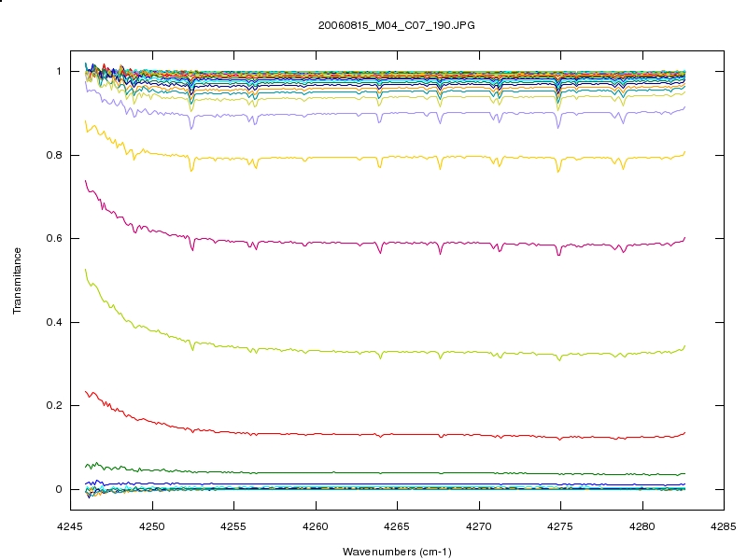Image resolution: width=747 pixels, height=560 pixels.
Task: Click the x-axis tick label 4245
Action: point(70,526)
